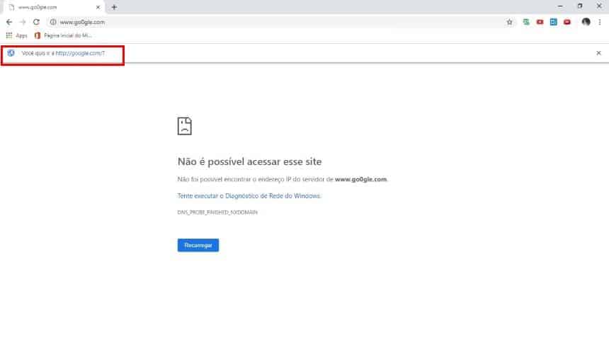Open a new tab with plus button
The width and height of the screenshot is (609, 364).
click(114, 7)
